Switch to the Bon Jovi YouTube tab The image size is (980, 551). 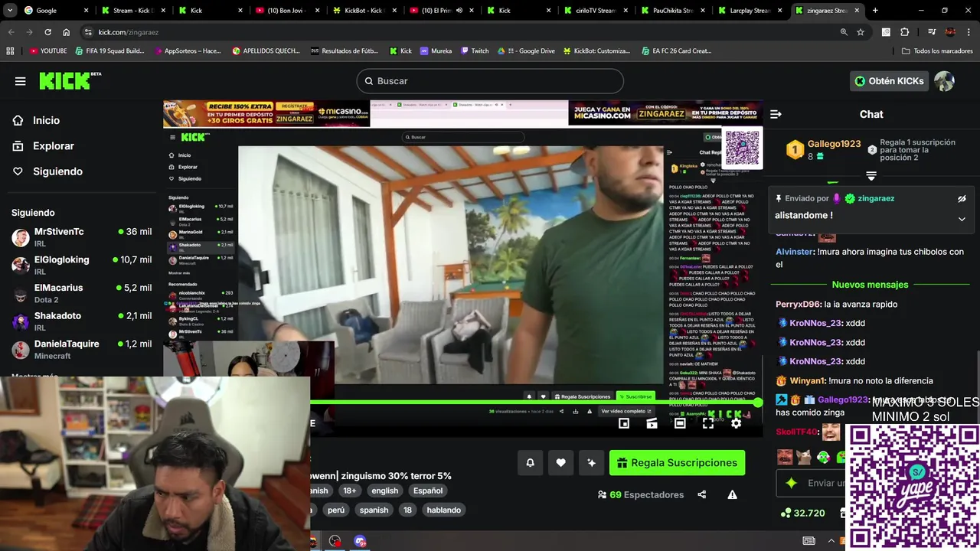pos(286,11)
